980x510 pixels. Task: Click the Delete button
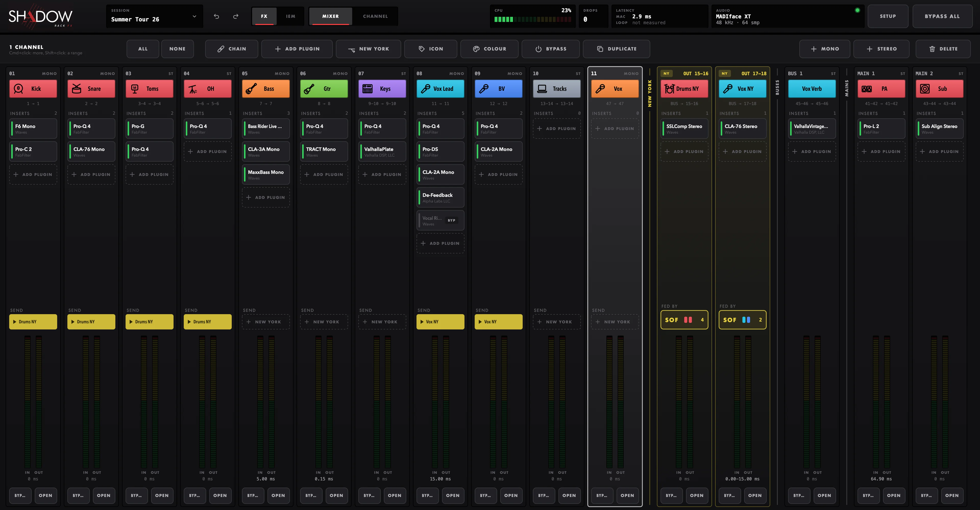pos(943,49)
